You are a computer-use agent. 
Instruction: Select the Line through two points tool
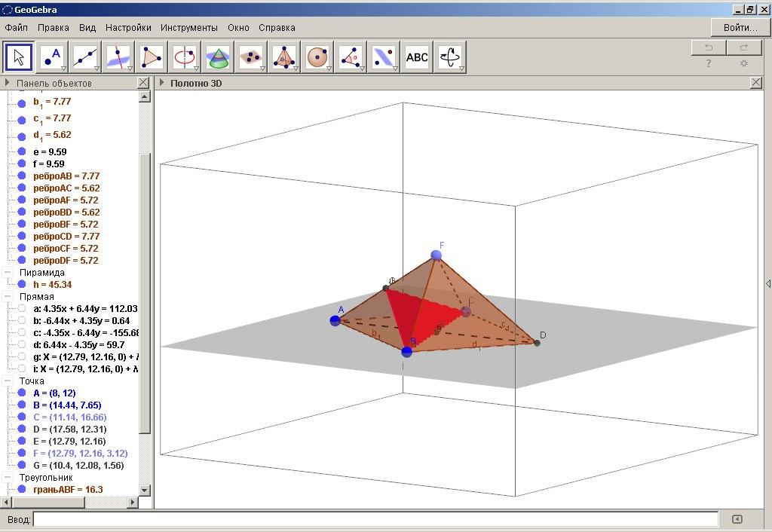[x=86, y=57]
